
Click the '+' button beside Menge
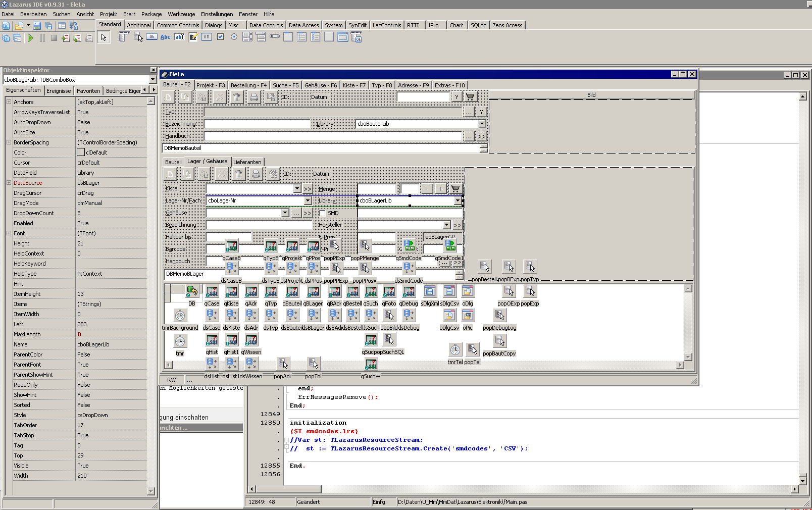440,189
